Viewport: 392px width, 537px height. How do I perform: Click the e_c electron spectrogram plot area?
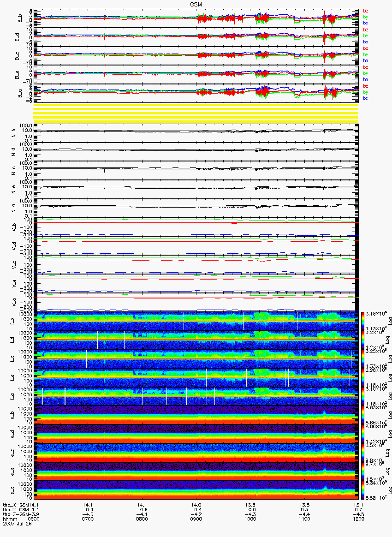[196, 453]
